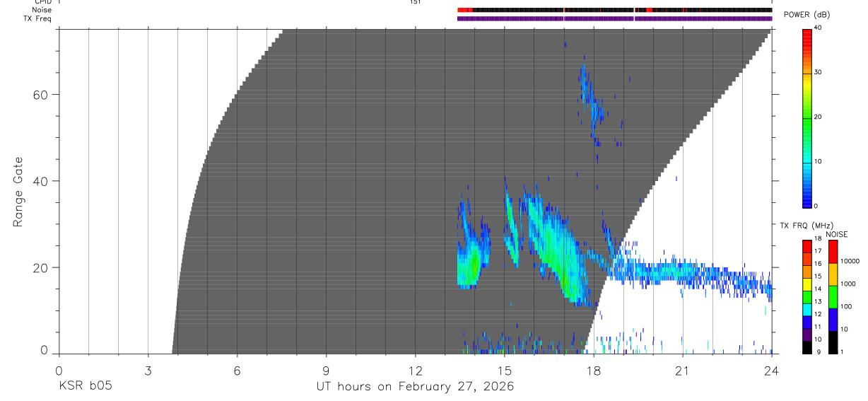The height and width of the screenshot is (401, 868).
Task: Click the x-axis tick label '9'
Action: [x=326, y=371]
